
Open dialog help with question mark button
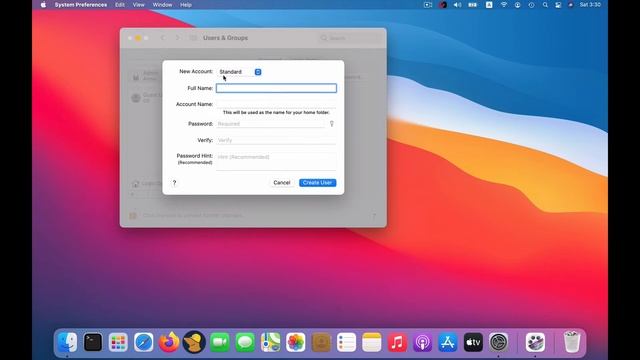[174, 182]
